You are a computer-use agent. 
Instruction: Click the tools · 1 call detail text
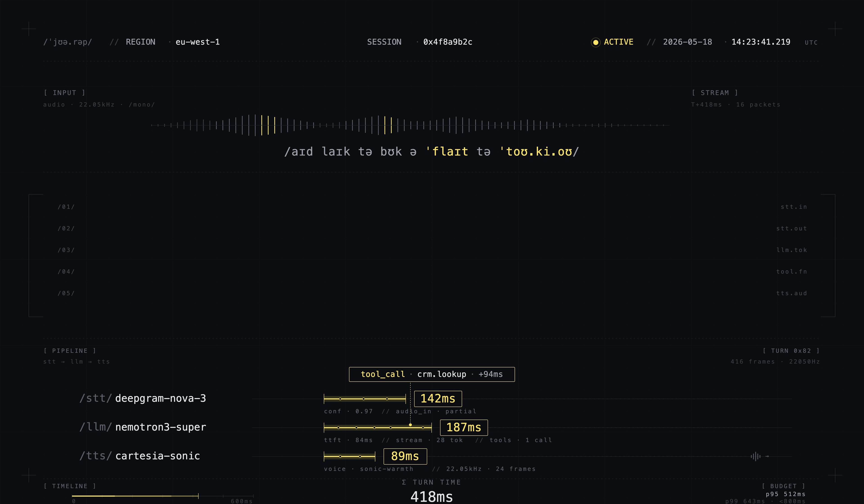pos(521,440)
